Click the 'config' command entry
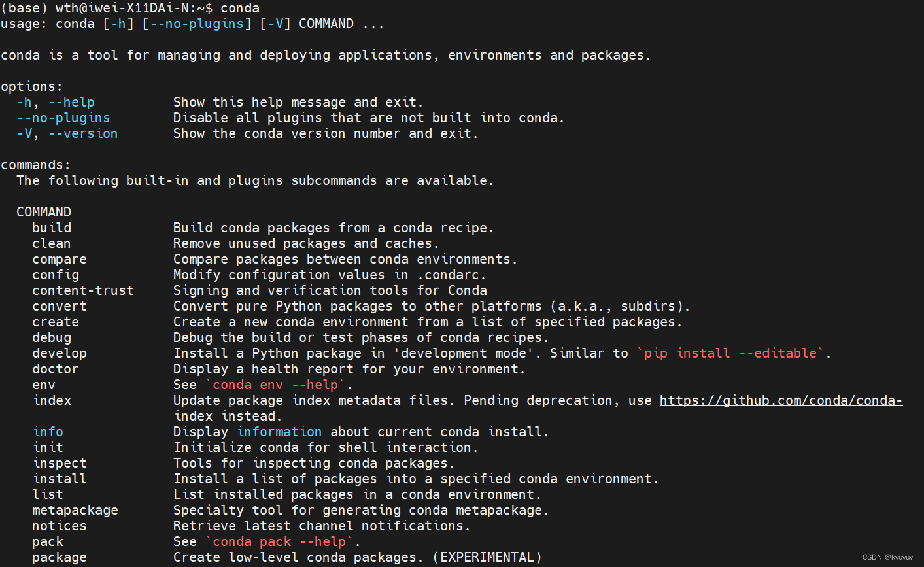Screen dimensions: 924x567 56,275
